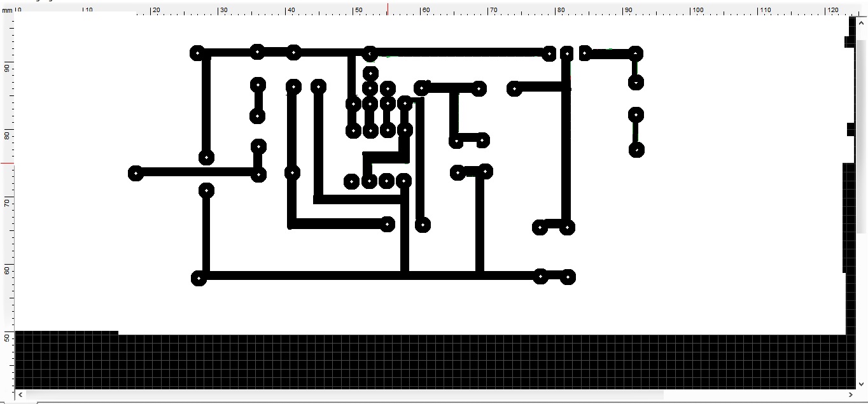Click the horizontal scrollbar thumb
The image size is (868, 404).
point(344,394)
